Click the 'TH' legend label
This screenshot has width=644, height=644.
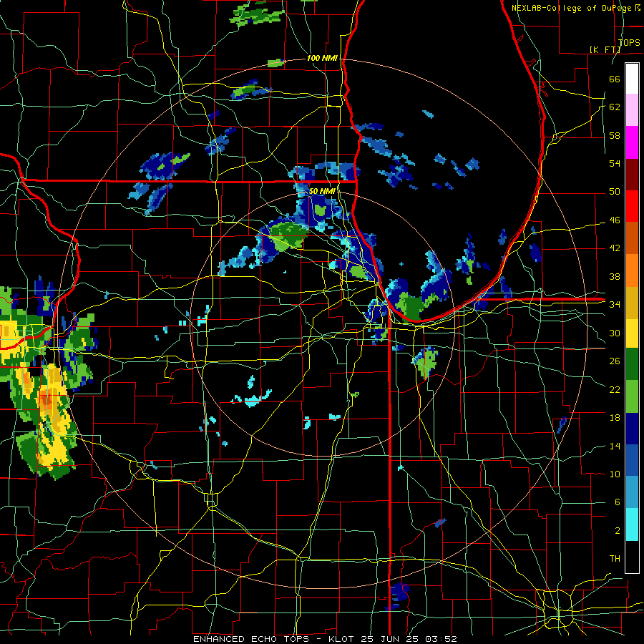[615, 558]
